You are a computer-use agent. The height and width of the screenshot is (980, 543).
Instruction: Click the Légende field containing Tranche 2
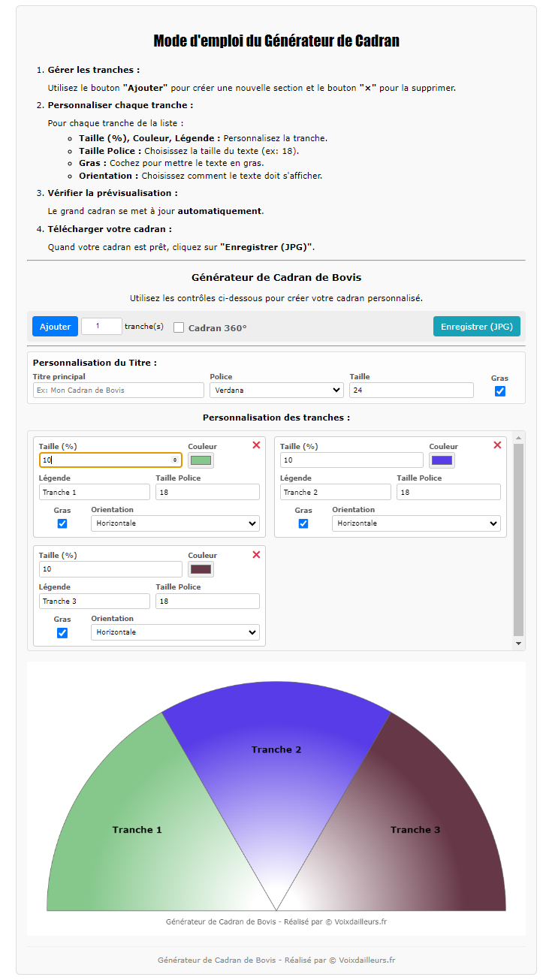[335, 492]
